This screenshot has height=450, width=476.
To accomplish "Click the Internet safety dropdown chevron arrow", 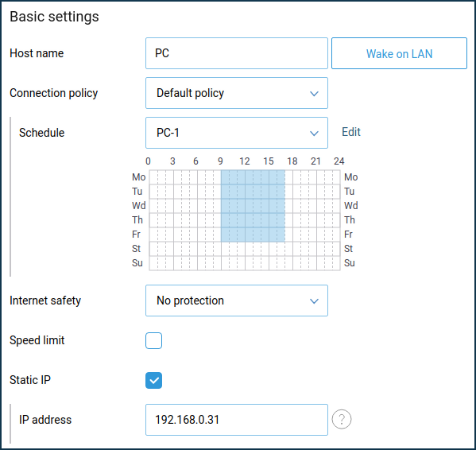I will click(314, 301).
